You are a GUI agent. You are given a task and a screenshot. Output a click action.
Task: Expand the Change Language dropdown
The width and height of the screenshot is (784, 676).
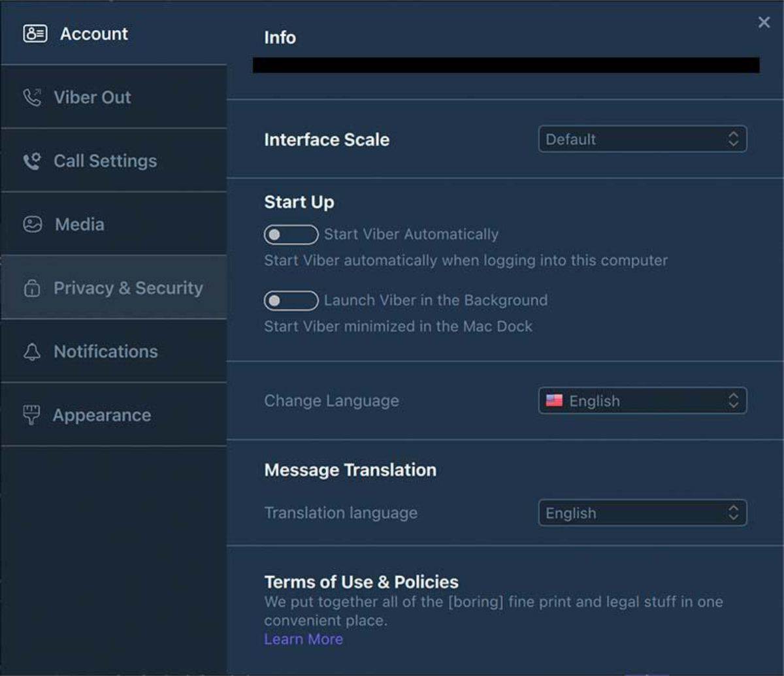[x=642, y=401]
